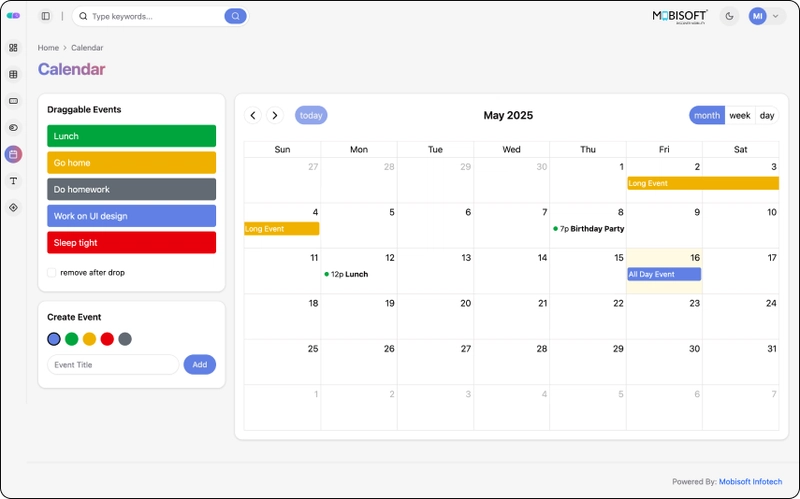This screenshot has width=800, height=499.
Task: Click the Event Title input field
Action: click(113, 365)
